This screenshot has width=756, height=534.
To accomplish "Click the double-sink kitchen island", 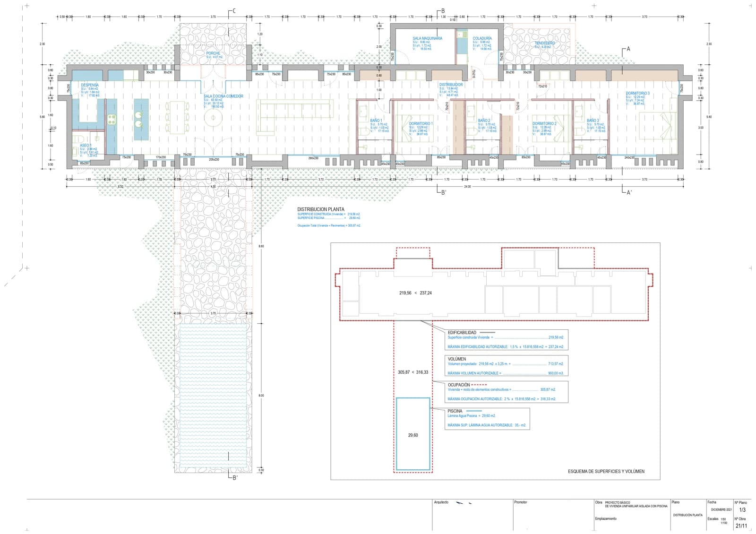I will point(140,119).
